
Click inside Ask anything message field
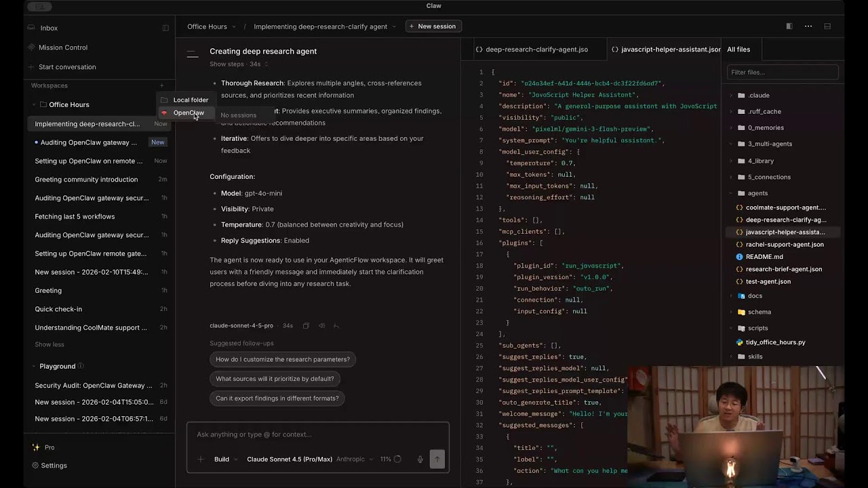pos(318,434)
